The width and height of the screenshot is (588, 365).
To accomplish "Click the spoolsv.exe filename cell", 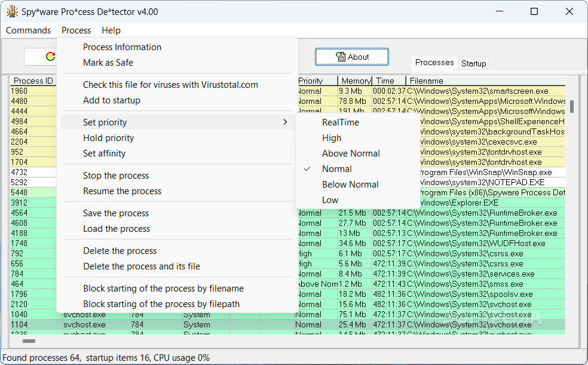I will point(486,294).
